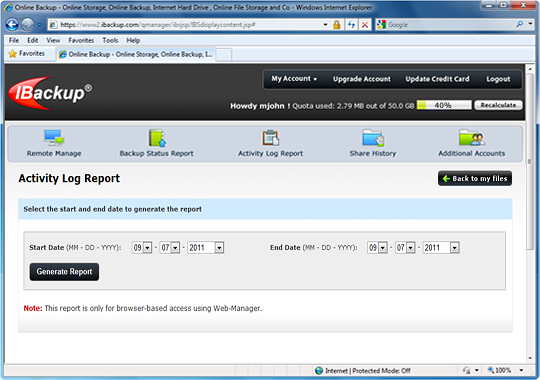The image size is (540, 380).
Task: Click Upgrade Account link
Action: [362, 79]
